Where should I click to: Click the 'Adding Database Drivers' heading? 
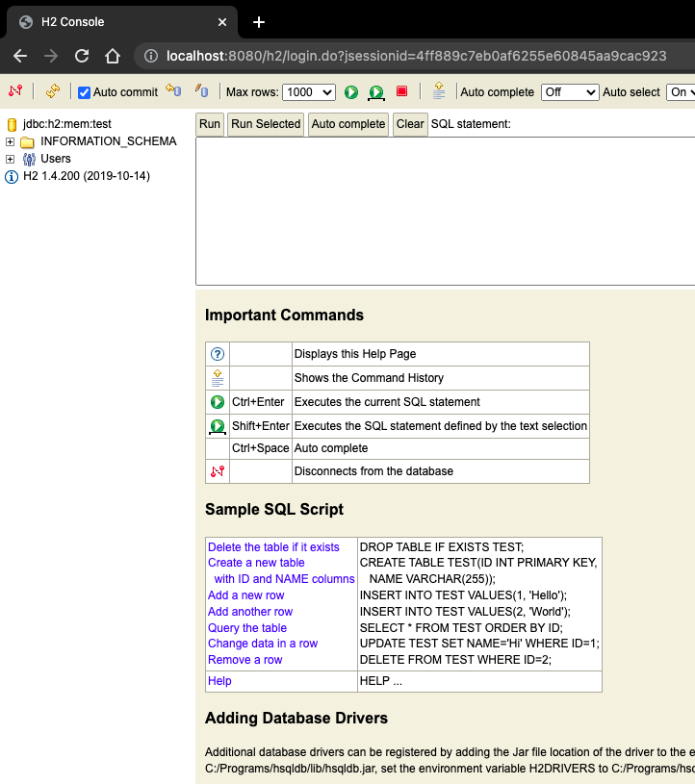pyautogui.click(x=296, y=718)
